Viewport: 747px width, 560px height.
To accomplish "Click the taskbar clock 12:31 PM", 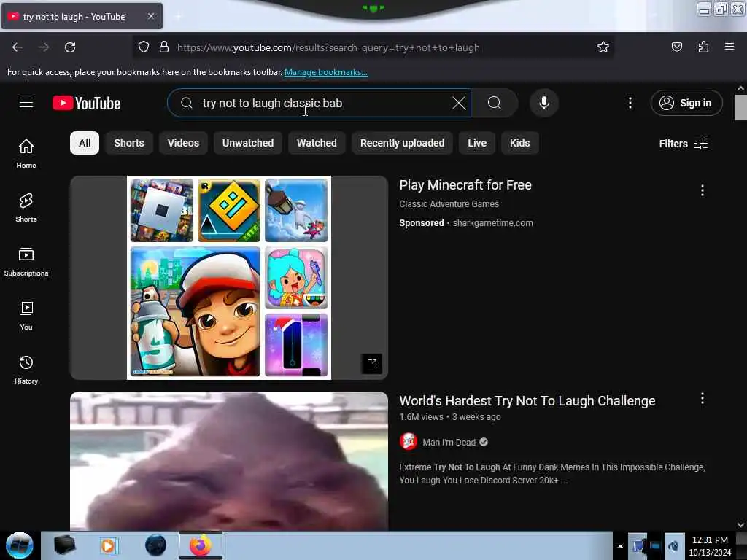I will point(710,545).
